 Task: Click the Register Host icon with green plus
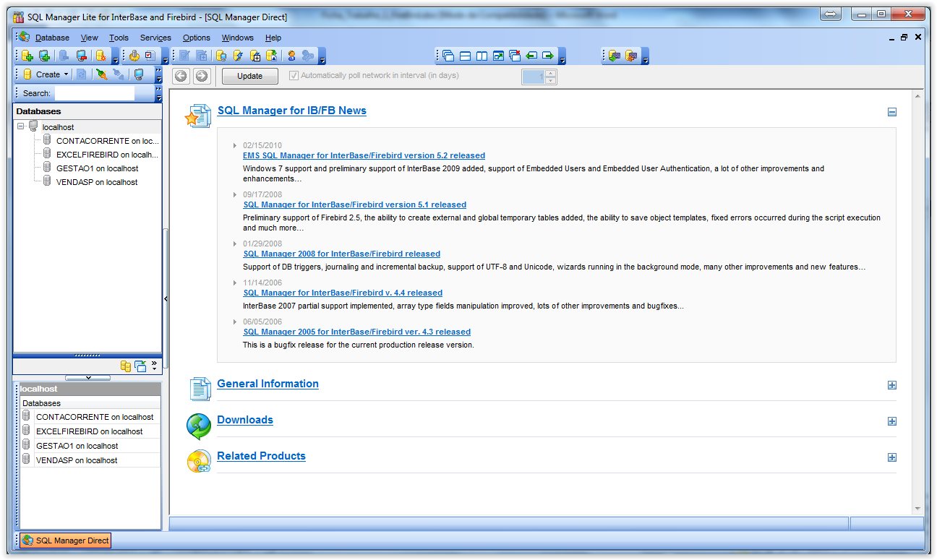tap(44, 56)
